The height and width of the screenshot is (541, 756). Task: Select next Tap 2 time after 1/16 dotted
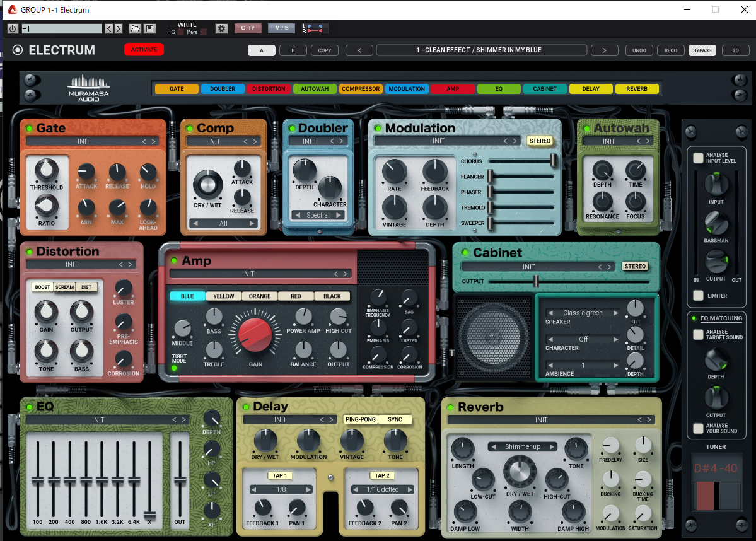click(x=410, y=489)
